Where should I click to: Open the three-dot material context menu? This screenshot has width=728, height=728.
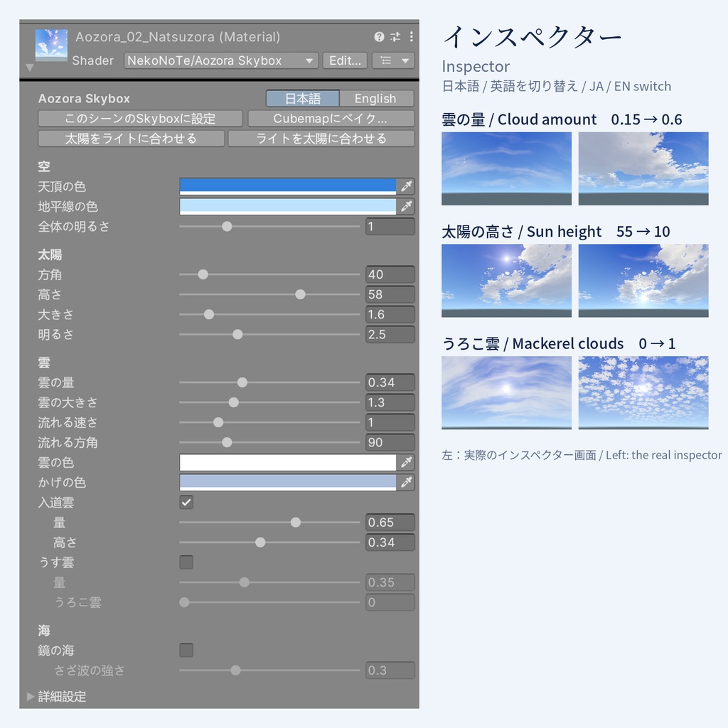412,37
